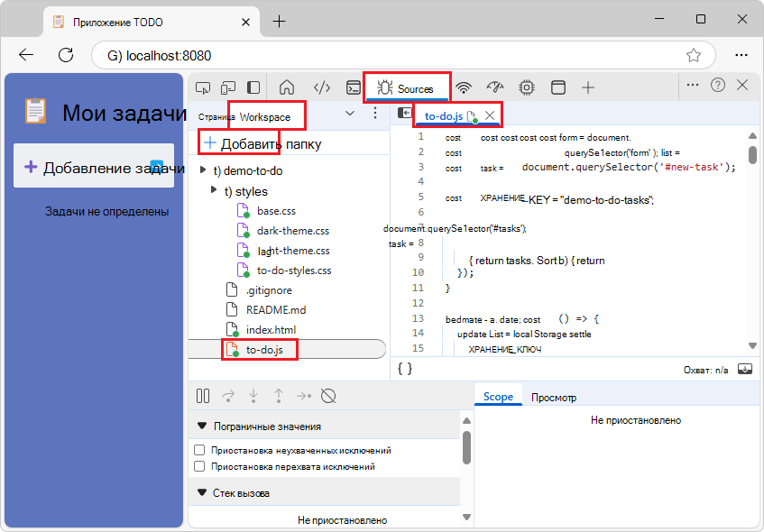764x532 pixels.
Task: Switch to the Sources tab
Action: (407, 88)
